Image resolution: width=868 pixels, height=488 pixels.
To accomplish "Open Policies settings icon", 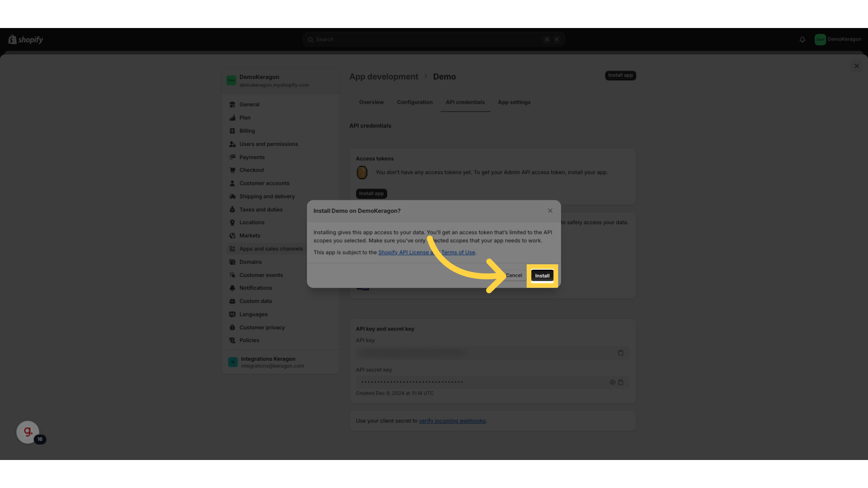I will pyautogui.click(x=232, y=341).
